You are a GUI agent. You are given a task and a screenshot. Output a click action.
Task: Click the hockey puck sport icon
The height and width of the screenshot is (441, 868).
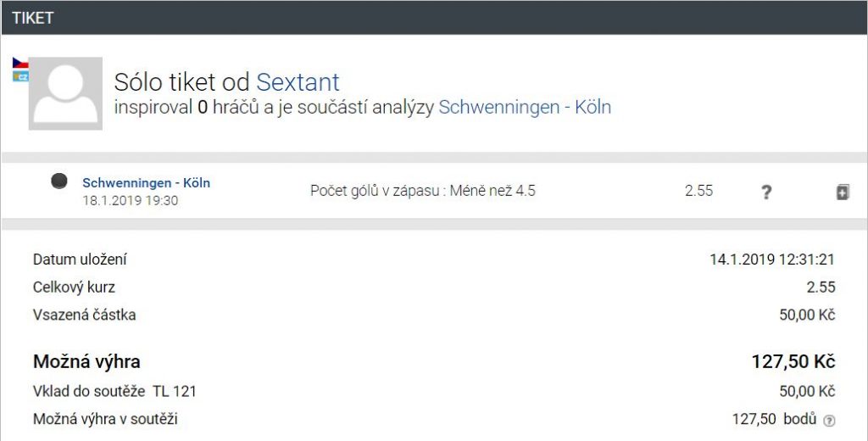coord(59,181)
